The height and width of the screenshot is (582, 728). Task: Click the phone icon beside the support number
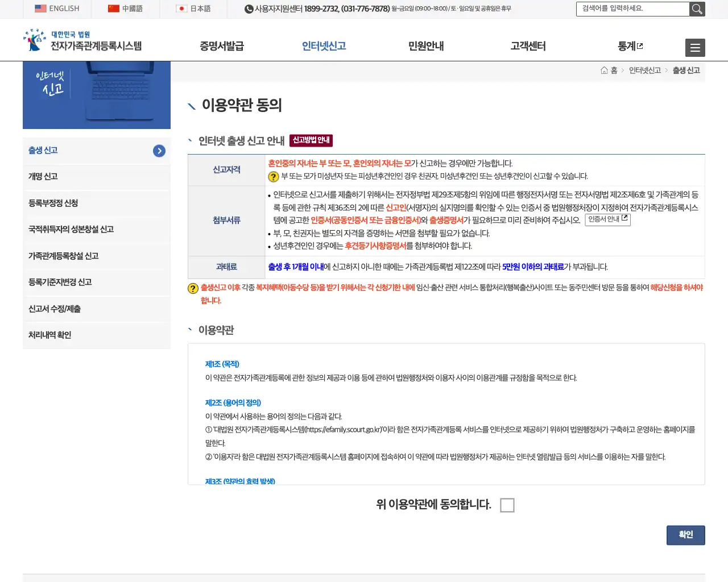[248, 9]
